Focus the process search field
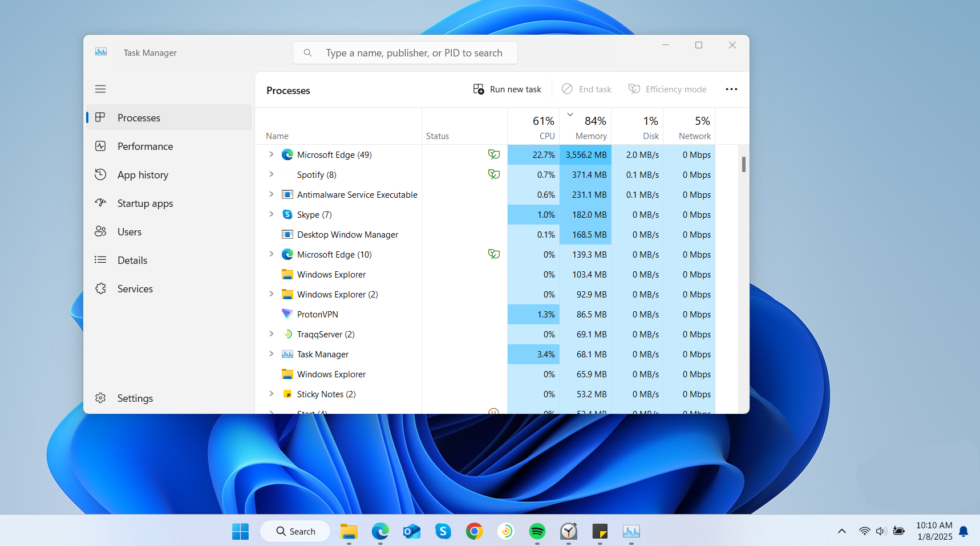 click(405, 52)
